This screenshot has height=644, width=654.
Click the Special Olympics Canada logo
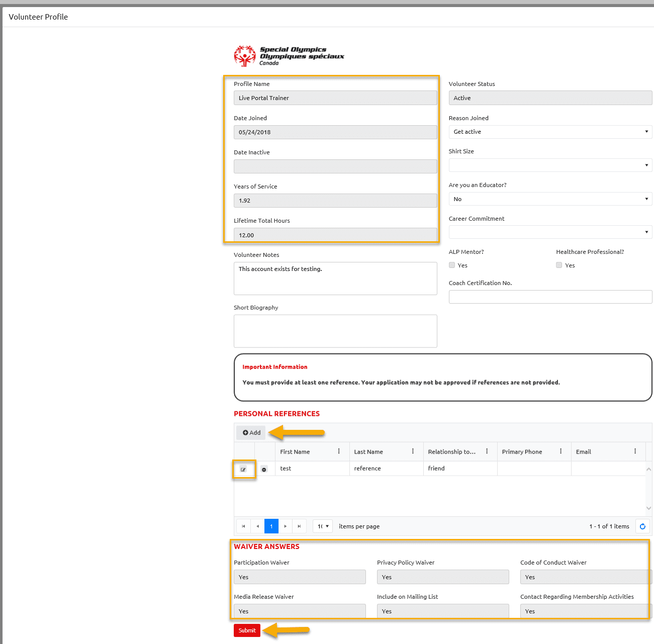[289, 56]
